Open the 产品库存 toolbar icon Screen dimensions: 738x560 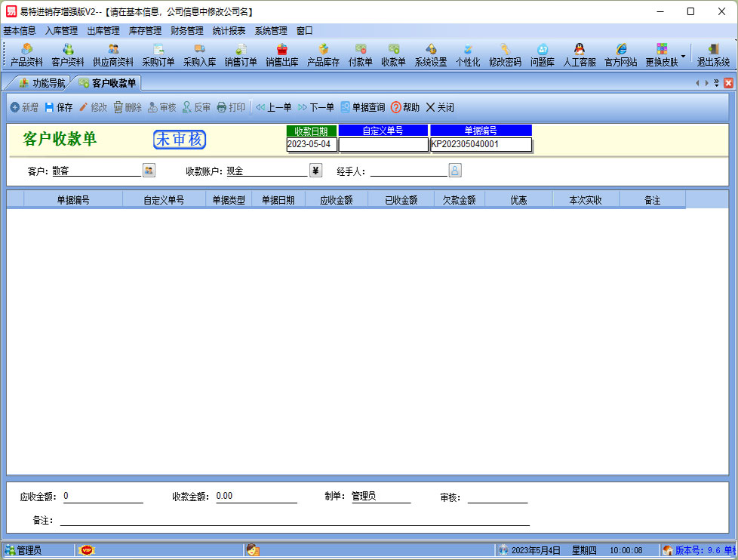[323, 55]
